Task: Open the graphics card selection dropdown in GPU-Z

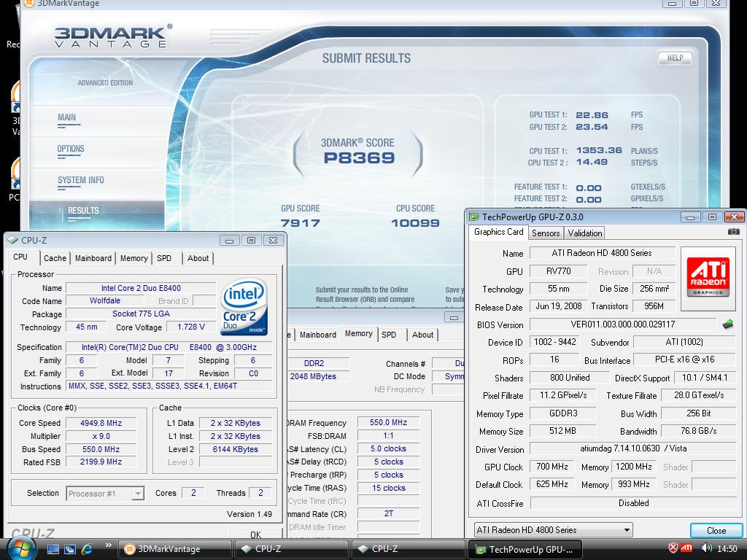Action: click(x=553, y=529)
